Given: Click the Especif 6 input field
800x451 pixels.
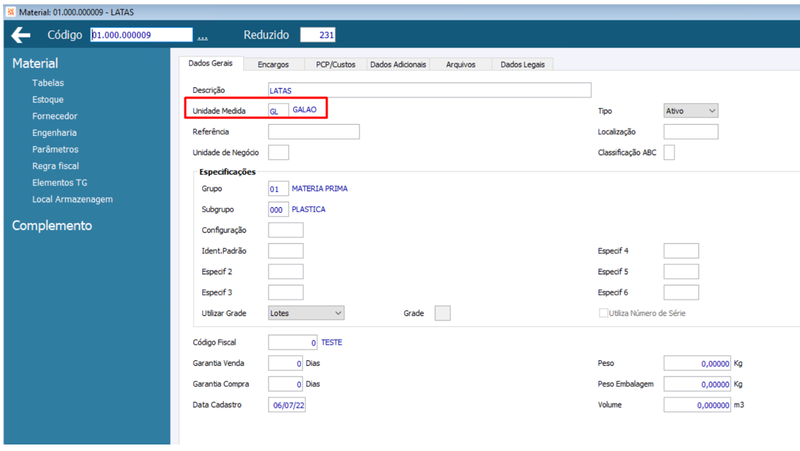Looking at the screenshot, I should click(x=681, y=292).
